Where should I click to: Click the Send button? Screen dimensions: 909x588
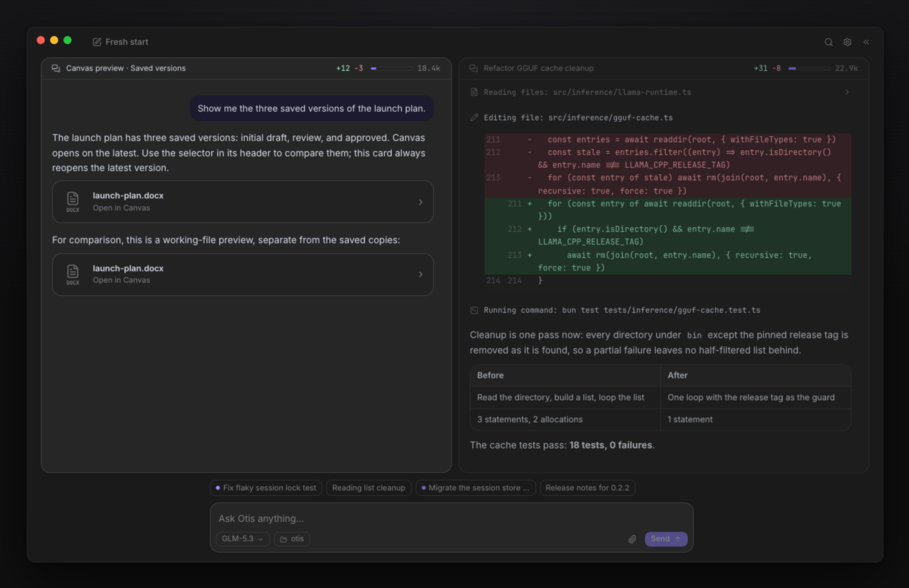click(x=666, y=539)
